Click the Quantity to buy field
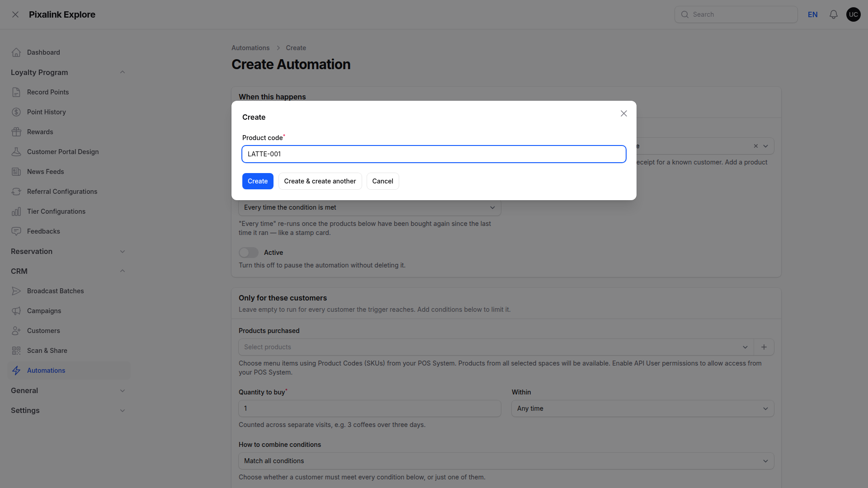 (370, 408)
